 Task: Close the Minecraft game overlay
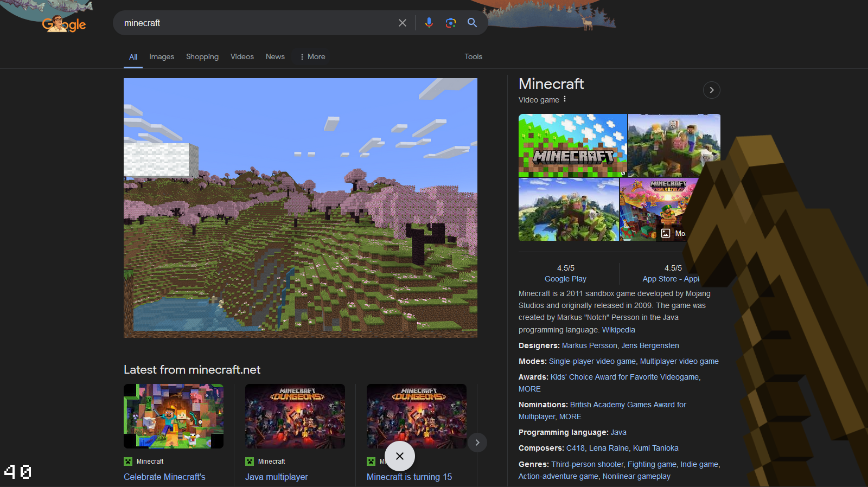tap(400, 456)
